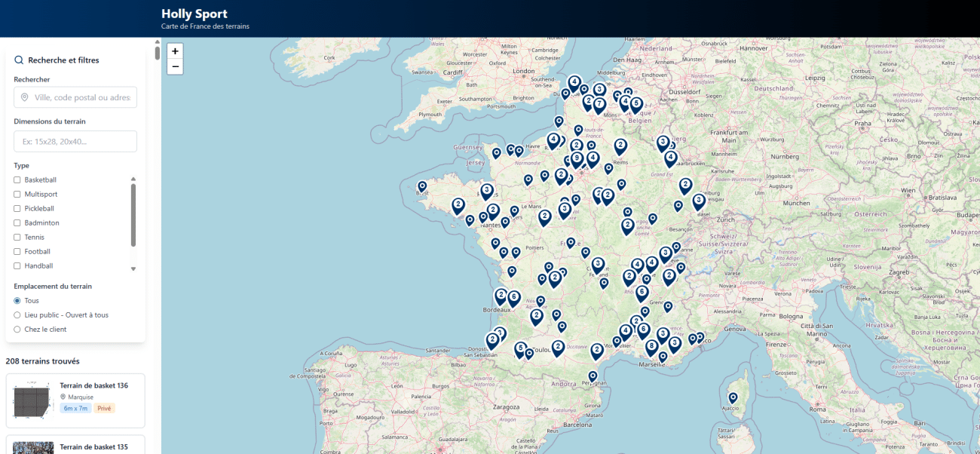
Task: Zoom in on the map
Action: 175,51
